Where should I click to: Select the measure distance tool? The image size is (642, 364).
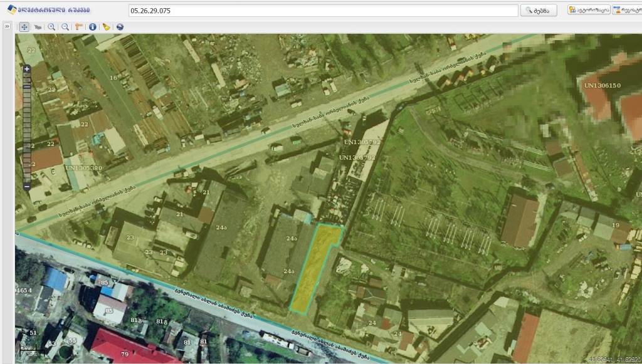(x=79, y=27)
